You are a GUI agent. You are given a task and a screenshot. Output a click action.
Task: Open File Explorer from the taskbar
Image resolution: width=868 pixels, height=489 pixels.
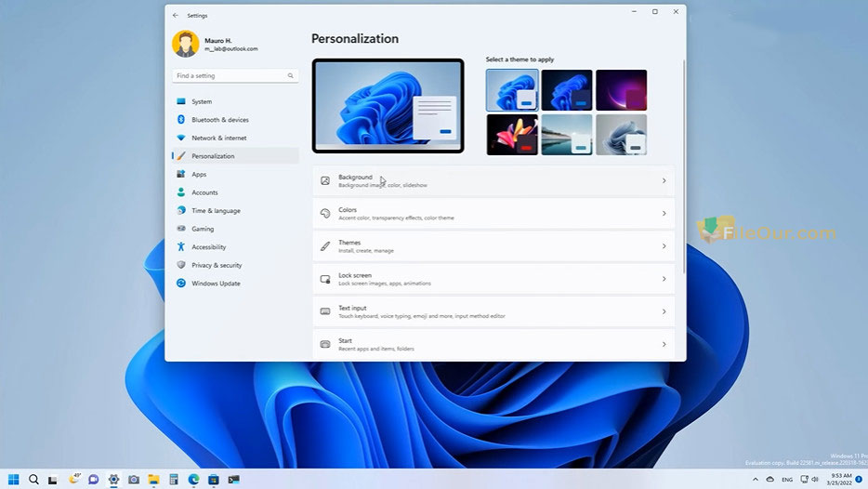154,480
